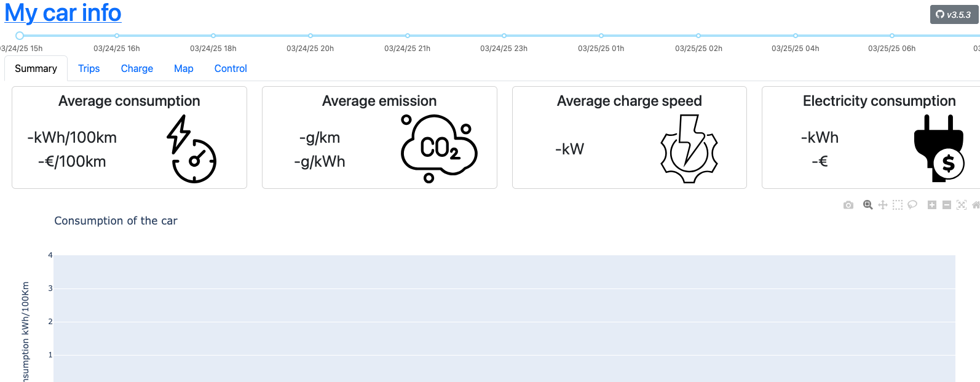Click the CO2 cloud emission icon
Screen dimensions: 980x382
click(439, 149)
